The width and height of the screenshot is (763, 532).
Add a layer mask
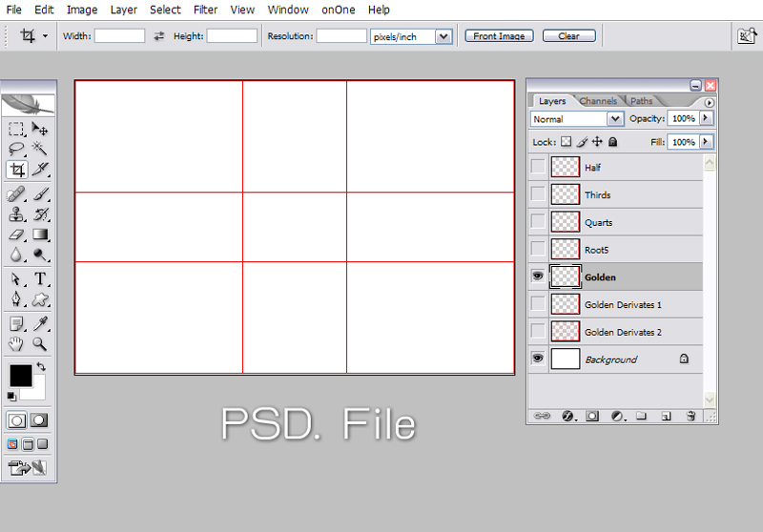click(592, 416)
